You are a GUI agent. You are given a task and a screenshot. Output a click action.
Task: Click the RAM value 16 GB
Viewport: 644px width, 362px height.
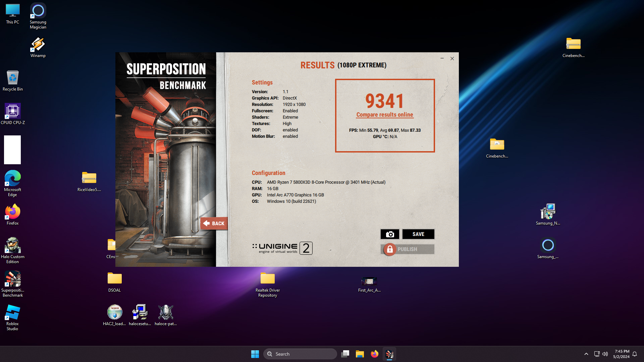tap(273, 189)
